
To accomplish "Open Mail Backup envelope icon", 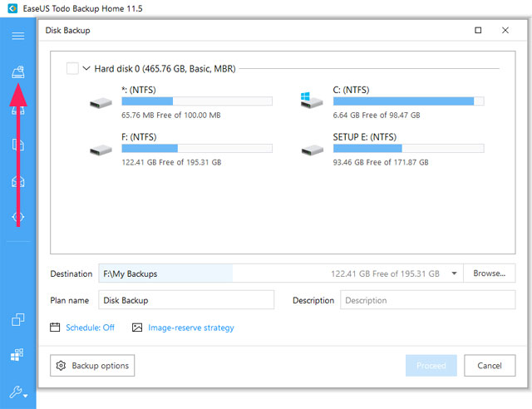I will [x=18, y=181].
